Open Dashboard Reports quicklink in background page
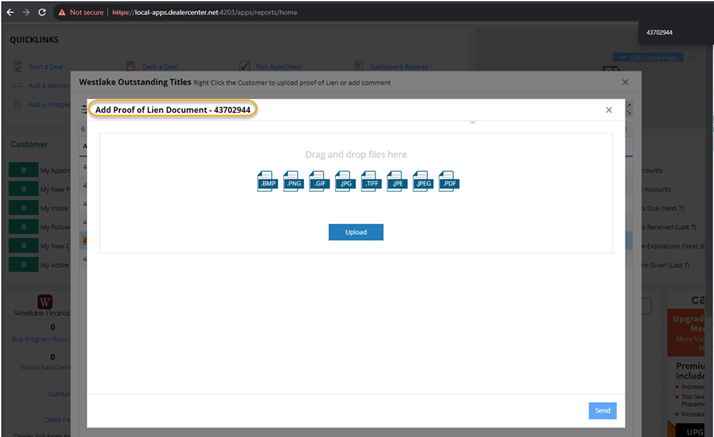The height and width of the screenshot is (437, 714). coord(398,66)
